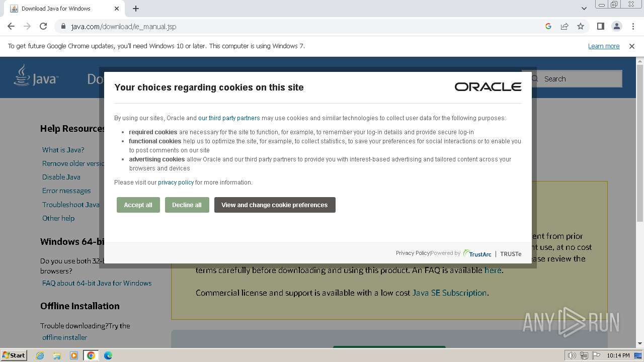
Task: Click the browser forward arrow
Action: (x=27, y=26)
